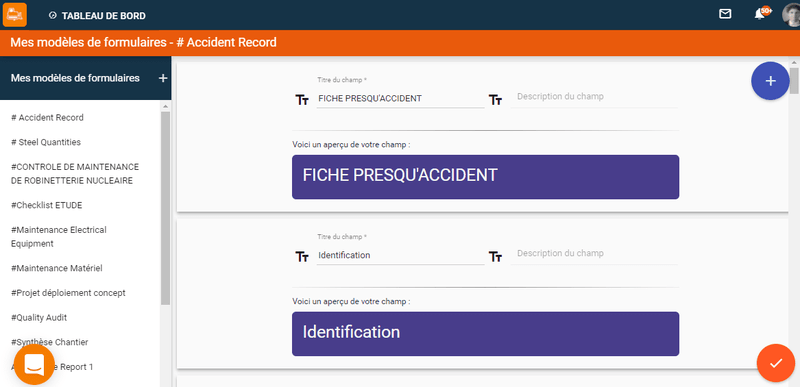Screen dimensions: 800x387
Task: Open TABLEAU DE BORD menu
Action: (x=97, y=16)
